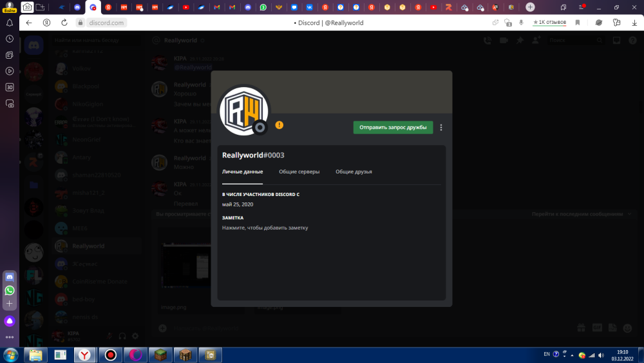The height and width of the screenshot is (363, 644).
Task: Click system volume speaker in tray
Action: click(x=601, y=355)
